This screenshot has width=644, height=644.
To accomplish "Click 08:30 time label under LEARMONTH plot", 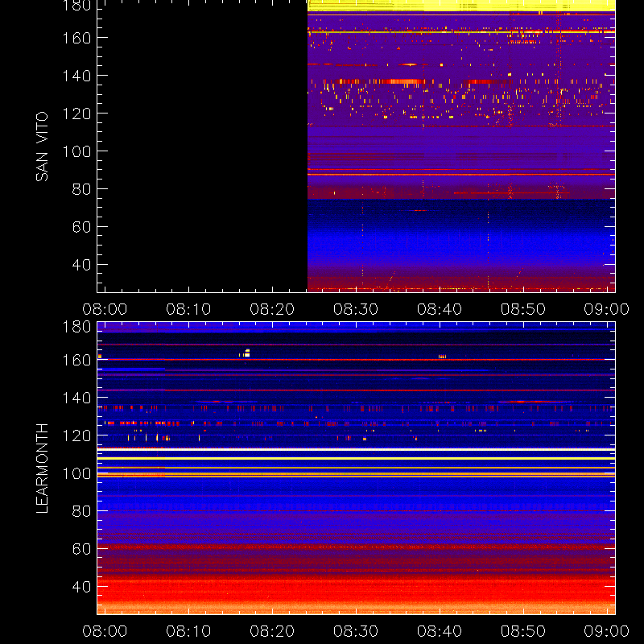I will [x=356, y=631].
